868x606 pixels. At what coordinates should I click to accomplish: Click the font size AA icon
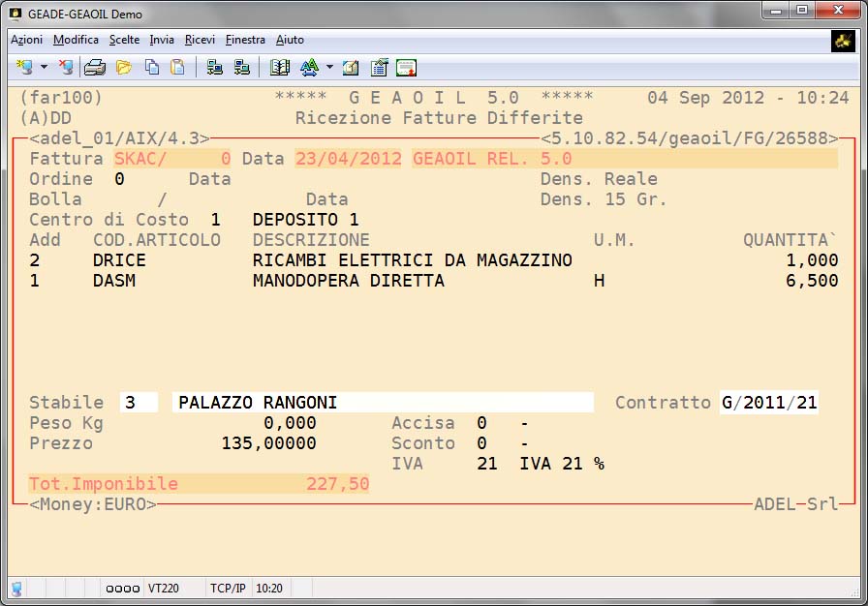309,67
